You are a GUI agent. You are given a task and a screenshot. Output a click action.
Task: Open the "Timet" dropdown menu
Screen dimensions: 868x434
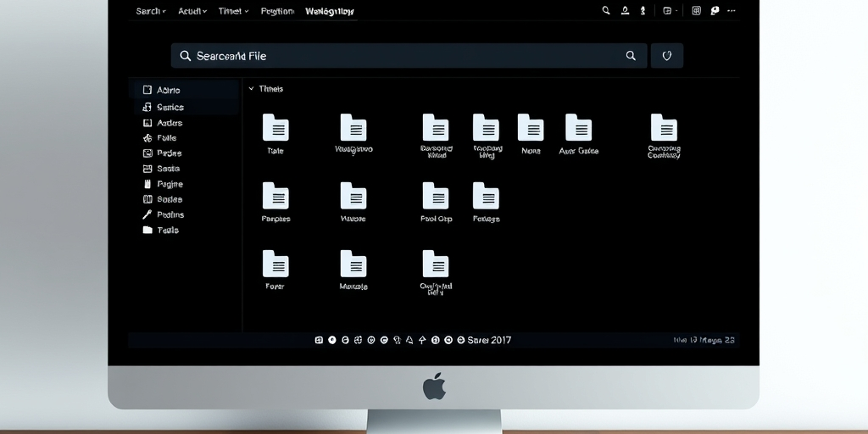(x=234, y=11)
